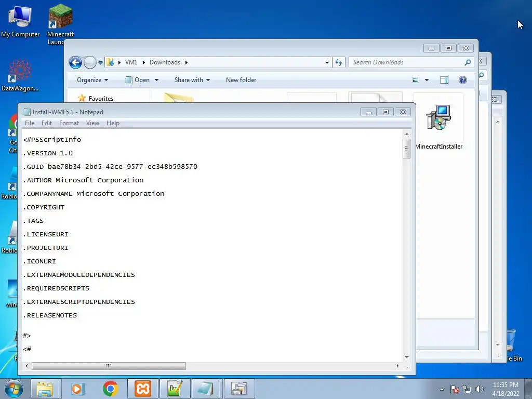Click the .AUTHOR Microsoft Corporation line
Viewport: 532px width, 399px height.
83,180
